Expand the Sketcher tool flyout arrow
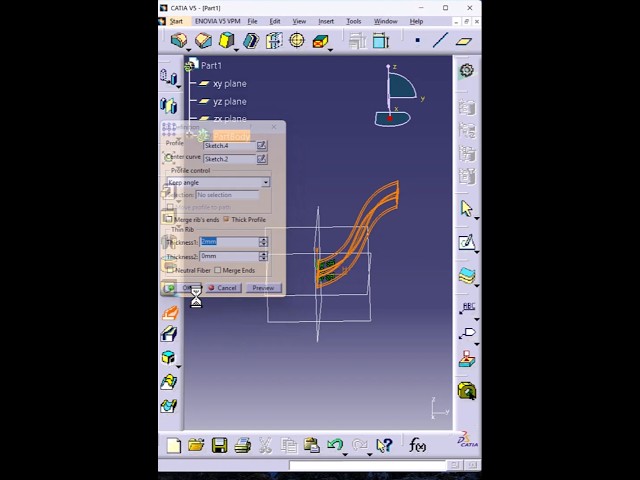Screen dimensions: 640x480 coord(476,252)
